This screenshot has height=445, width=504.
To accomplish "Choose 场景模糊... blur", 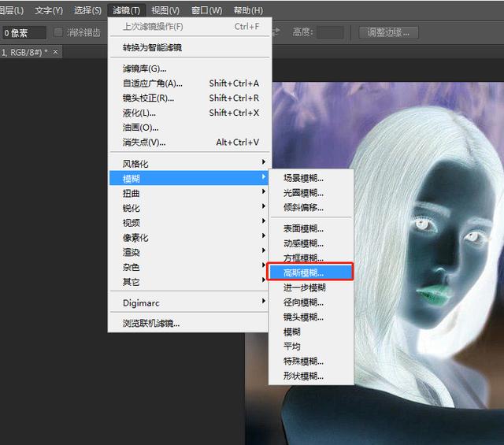I will [x=311, y=178].
